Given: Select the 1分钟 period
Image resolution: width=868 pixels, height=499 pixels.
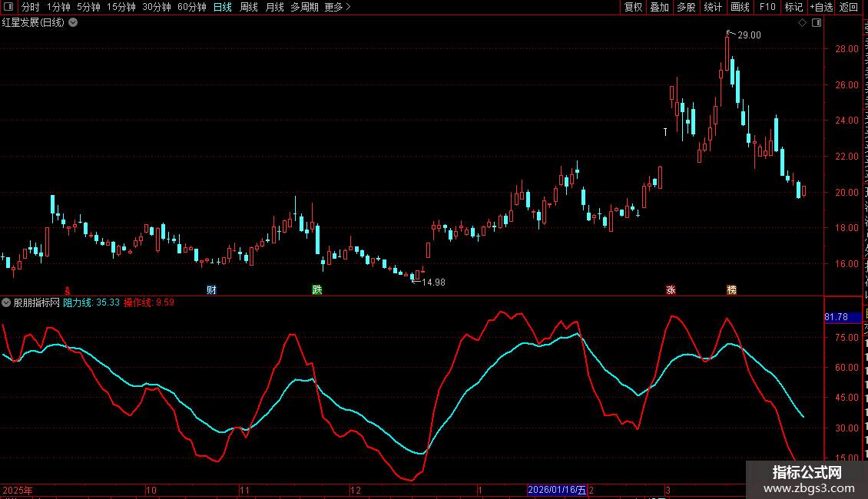Looking at the screenshot, I should tap(58, 7).
